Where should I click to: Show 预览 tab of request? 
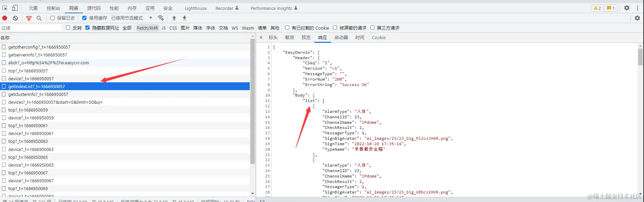coord(306,38)
